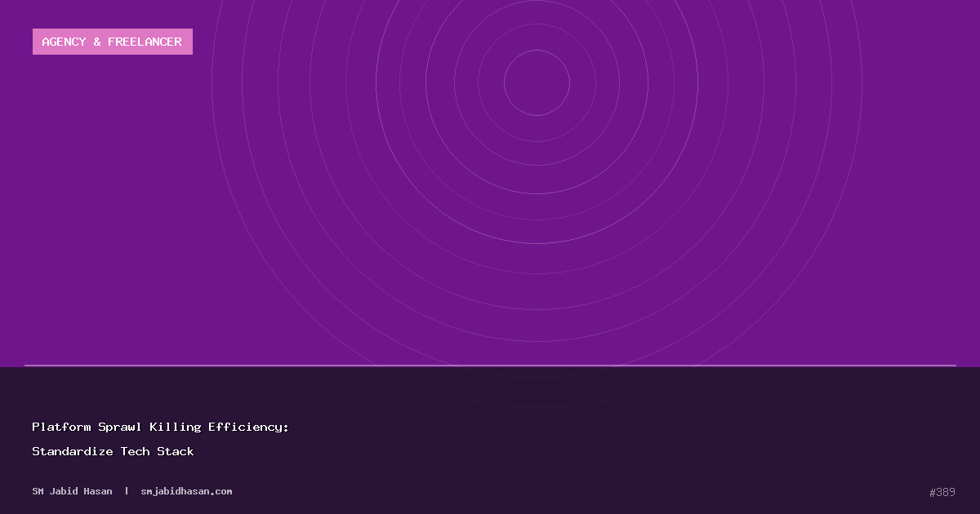
Task: Click the word 'Platform' in the title
Action: (x=61, y=427)
